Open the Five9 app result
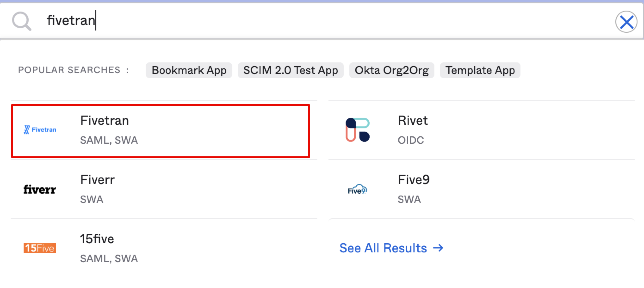Viewport: 644px width, 288px height. pos(482,189)
